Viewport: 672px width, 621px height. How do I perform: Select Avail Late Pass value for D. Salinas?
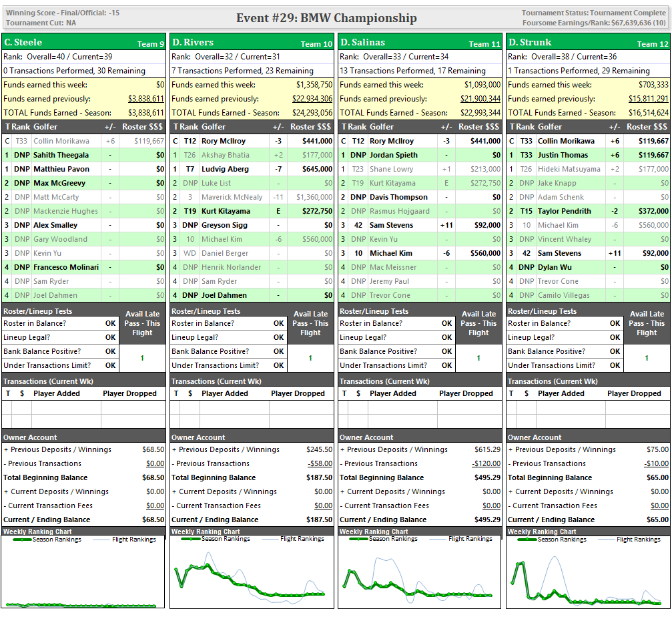click(x=478, y=359)
